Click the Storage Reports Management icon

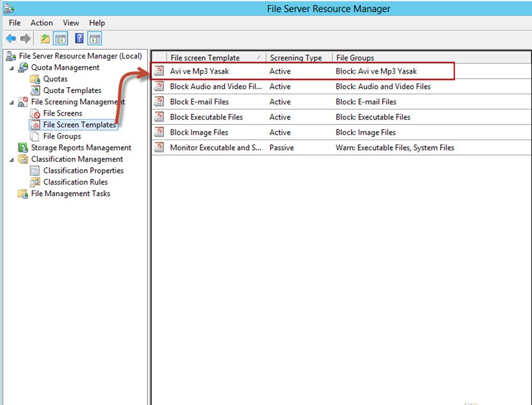pos(23,148)
